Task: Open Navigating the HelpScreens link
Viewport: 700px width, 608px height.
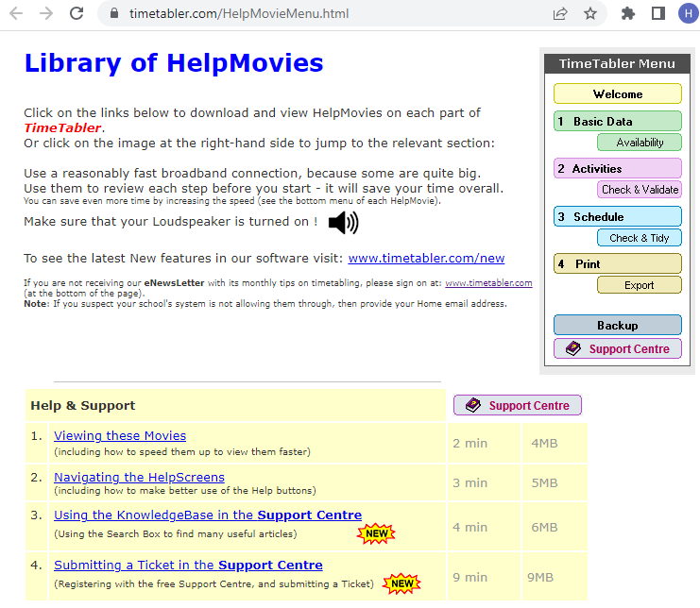Action: (139, 478)
